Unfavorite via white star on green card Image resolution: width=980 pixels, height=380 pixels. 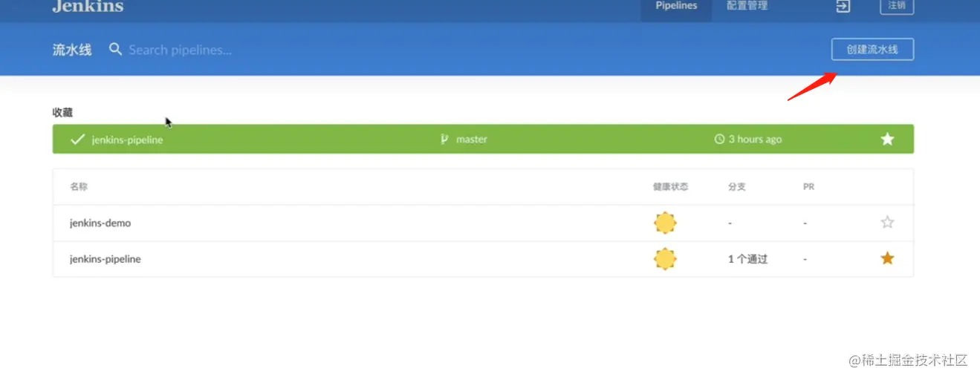point(887,140)
